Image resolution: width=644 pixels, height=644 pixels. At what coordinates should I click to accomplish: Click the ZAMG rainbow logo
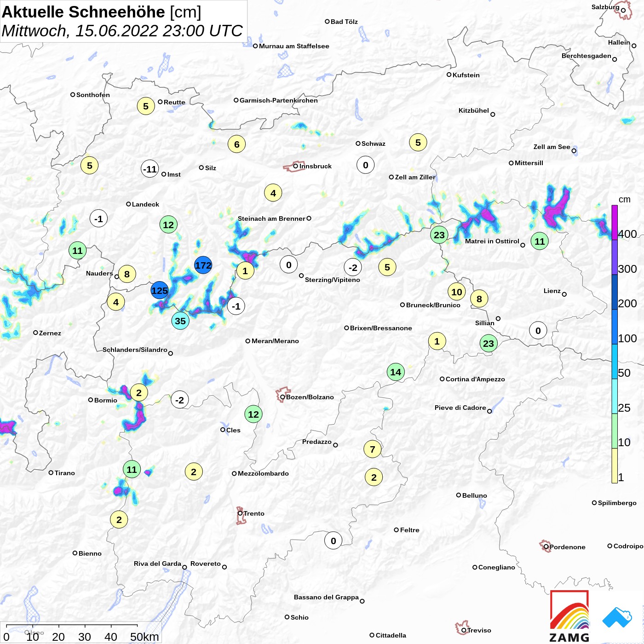point(569,616)
